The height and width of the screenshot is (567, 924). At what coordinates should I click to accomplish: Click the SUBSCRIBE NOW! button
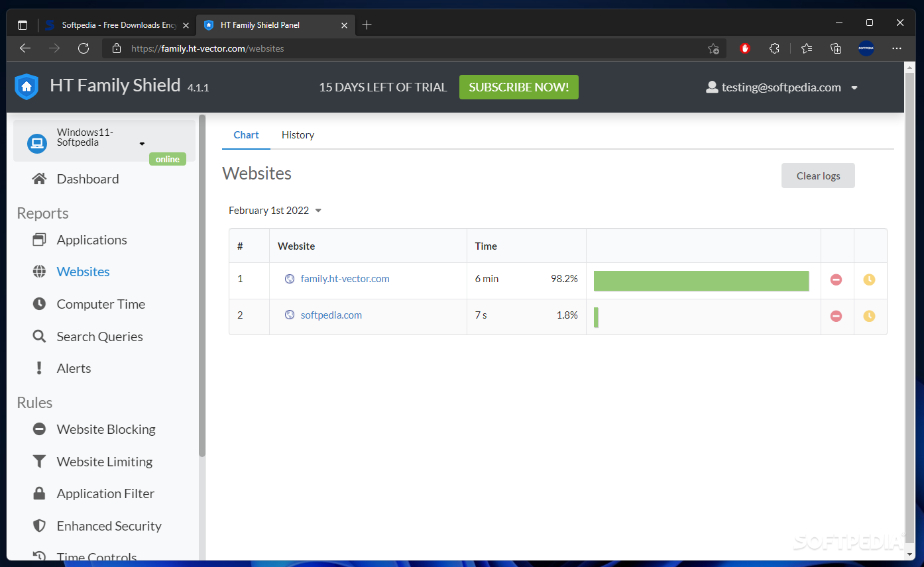tap(519, 87)
